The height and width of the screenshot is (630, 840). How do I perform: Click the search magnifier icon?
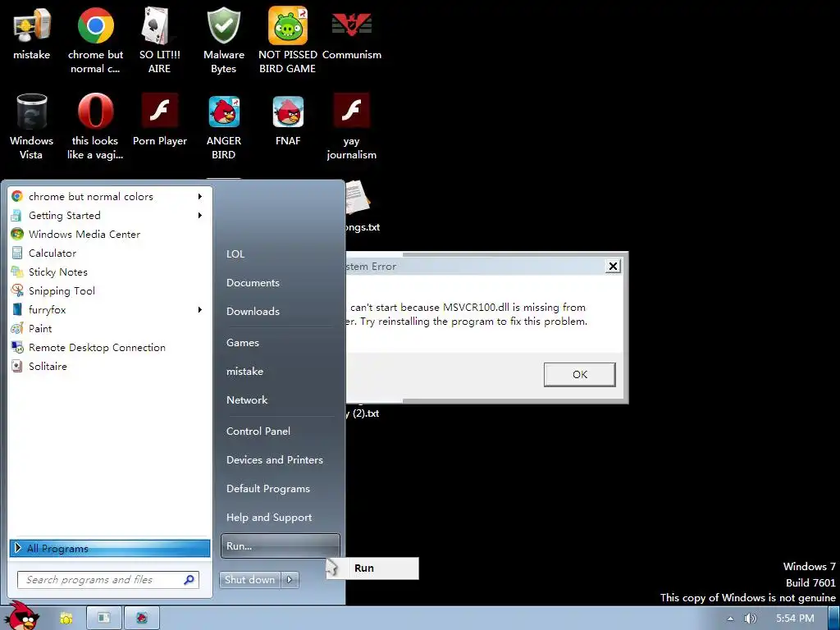[189, 580]
